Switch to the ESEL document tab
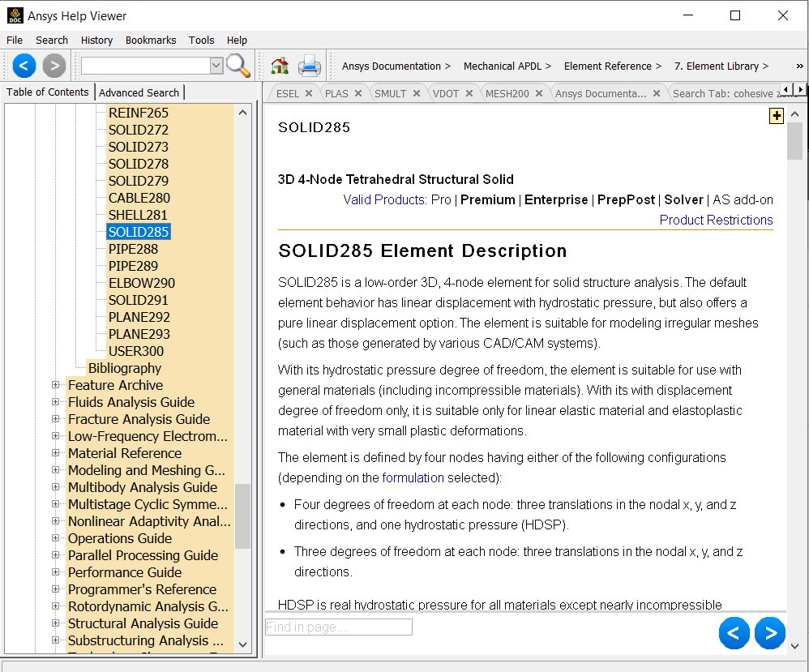Image resolution: width=809 pixels, height=672 pixels. click(288, 93)
